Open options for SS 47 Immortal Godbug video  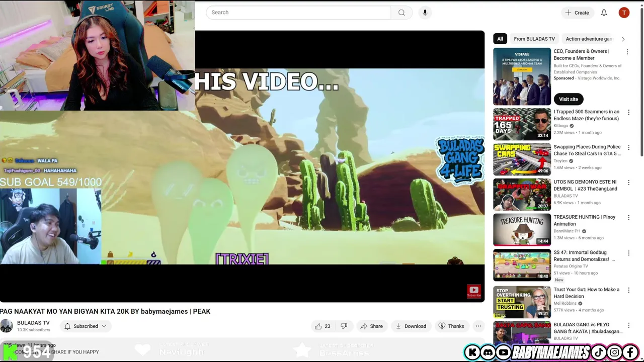coord(628,253)
